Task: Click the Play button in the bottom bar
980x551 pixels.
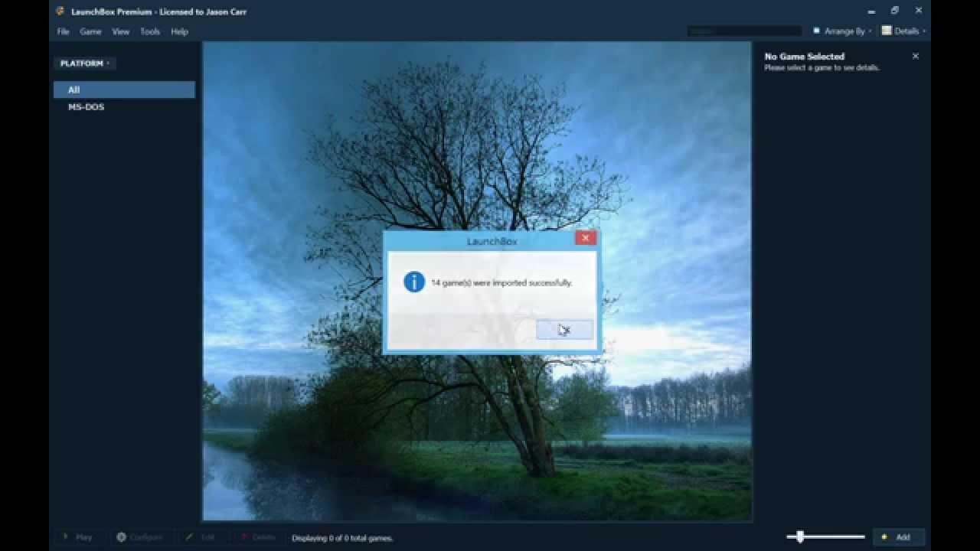Action: (x=78, y=537)
